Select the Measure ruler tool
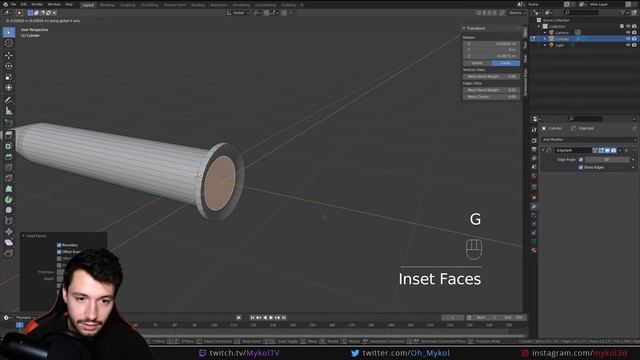Screen dimensions: 640x360 click(x=9, y=111)
